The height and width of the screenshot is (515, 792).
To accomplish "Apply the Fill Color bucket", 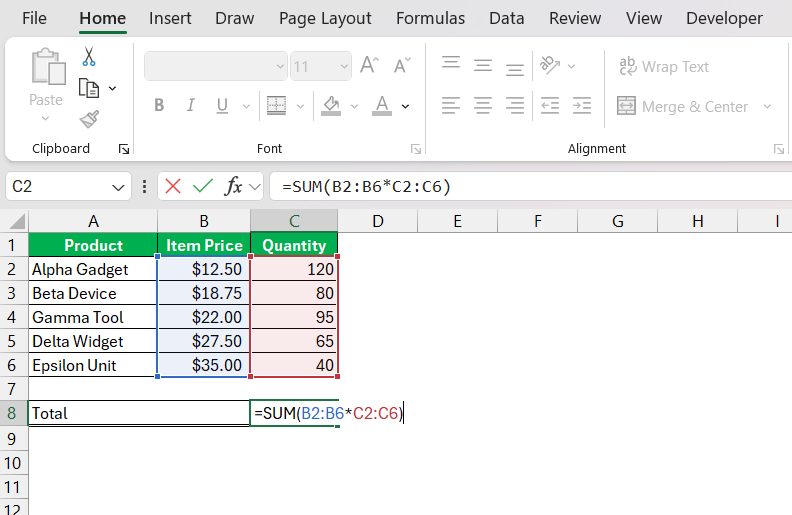I will (331, 106).
